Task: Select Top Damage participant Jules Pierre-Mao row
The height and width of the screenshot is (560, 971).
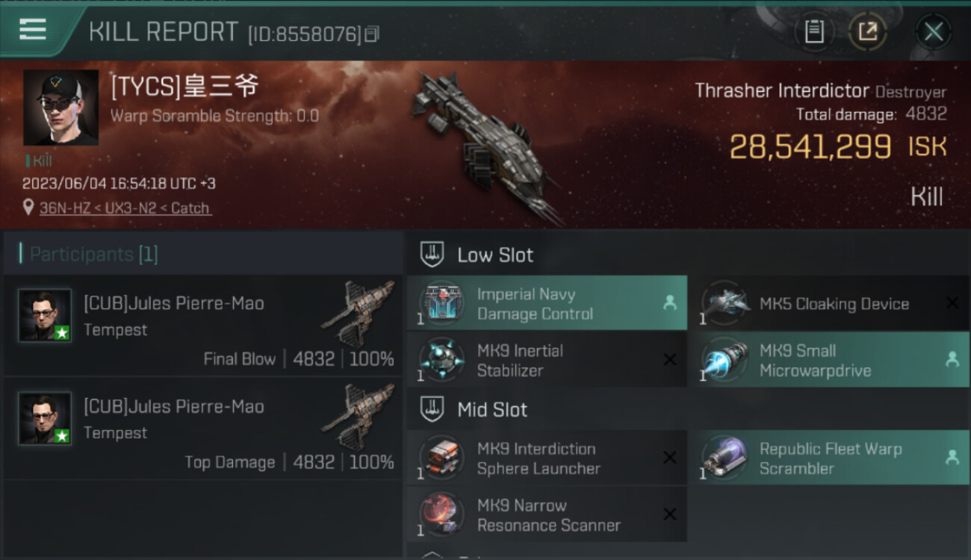Action: pos(203,429)
